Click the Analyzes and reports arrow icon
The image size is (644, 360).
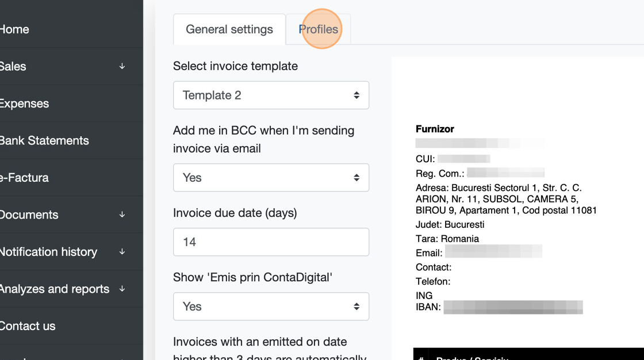pos(122,289)
